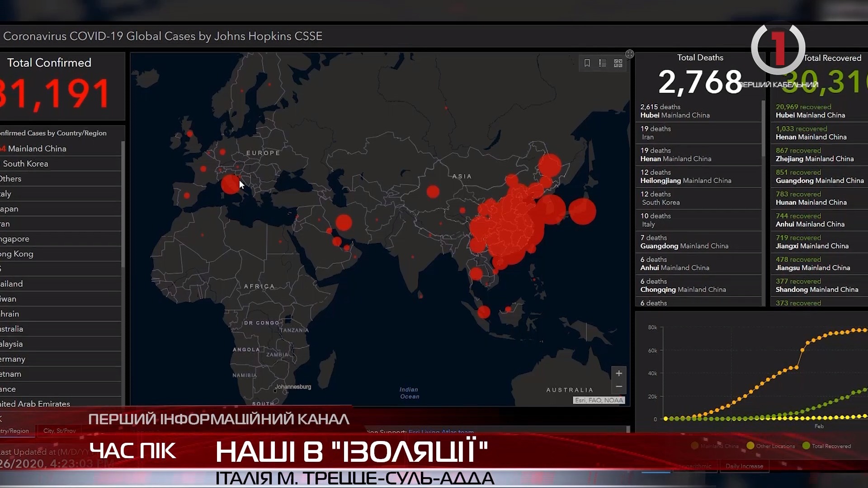Open the Esri, FAO, NOAA attribution

coord(599,400)
